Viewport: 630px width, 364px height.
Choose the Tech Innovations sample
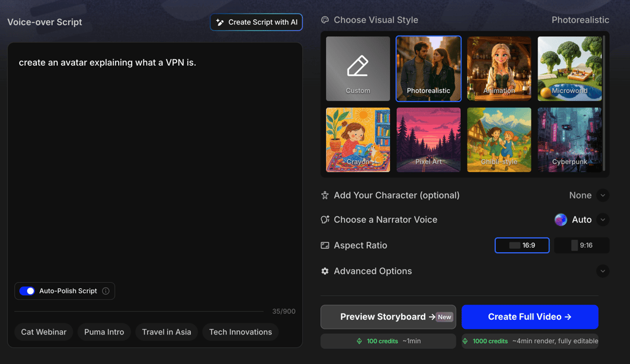pos(241,332)
